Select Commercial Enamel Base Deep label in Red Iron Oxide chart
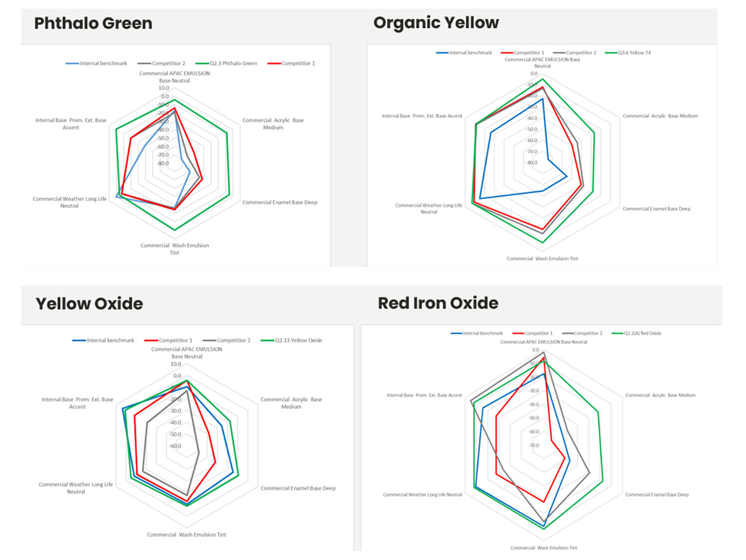This screenshot has height=560, width=746. click(657, 494)
